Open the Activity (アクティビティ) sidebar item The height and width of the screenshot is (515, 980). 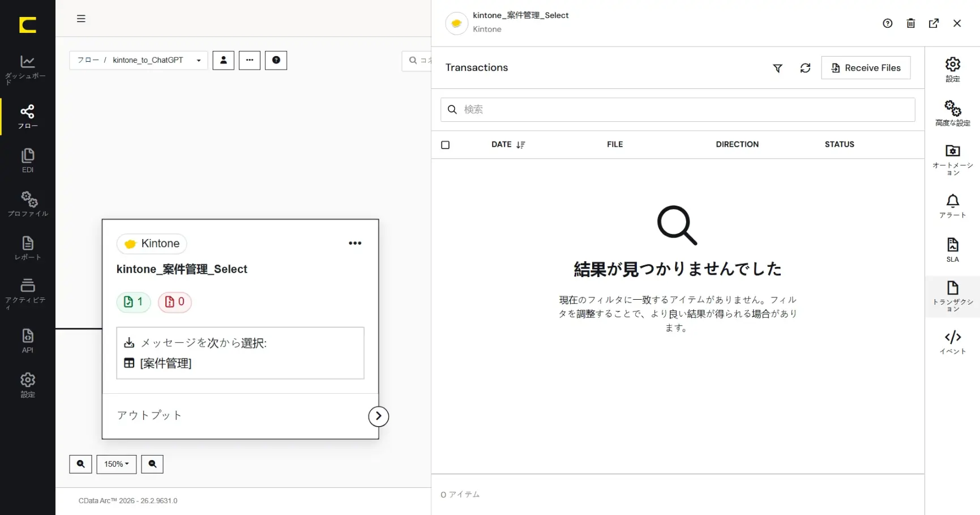point(28,293)
